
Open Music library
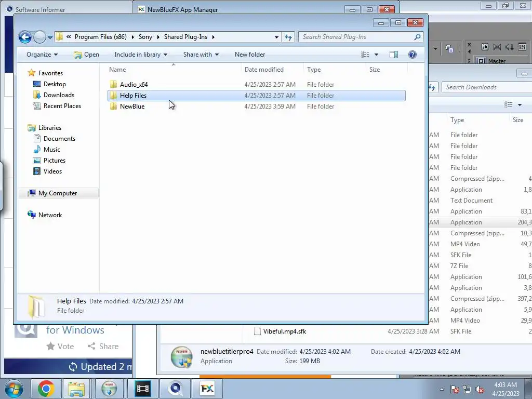(51, 149)
